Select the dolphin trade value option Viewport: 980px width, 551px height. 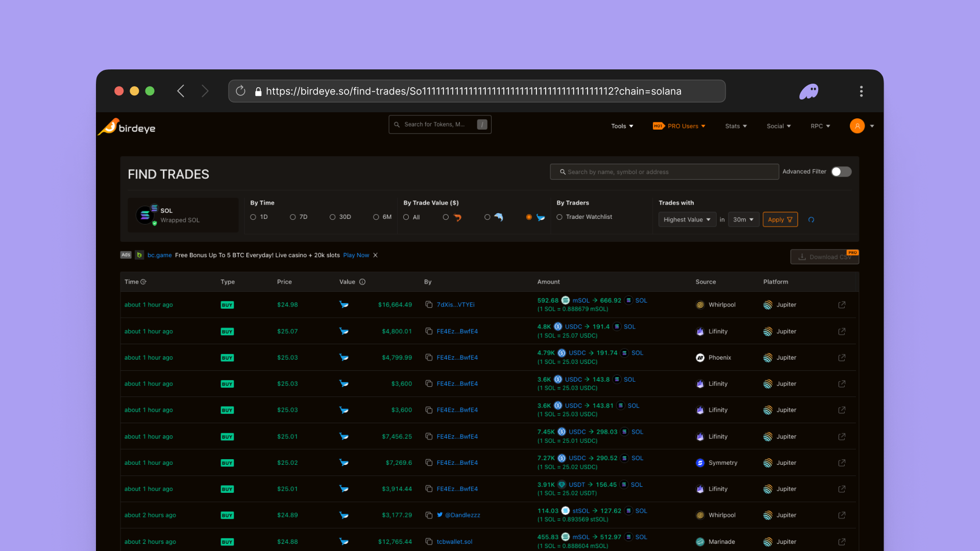tap(487, 217)
